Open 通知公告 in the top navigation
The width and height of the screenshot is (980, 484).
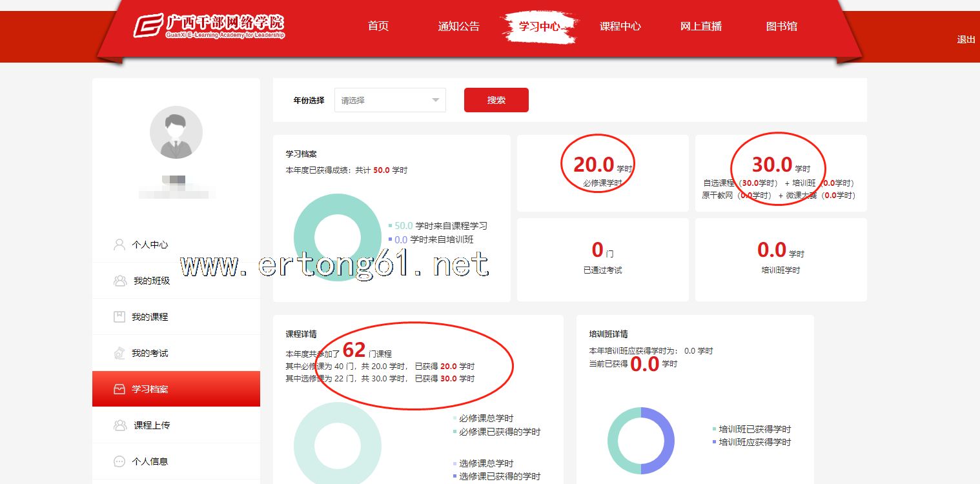459,26
